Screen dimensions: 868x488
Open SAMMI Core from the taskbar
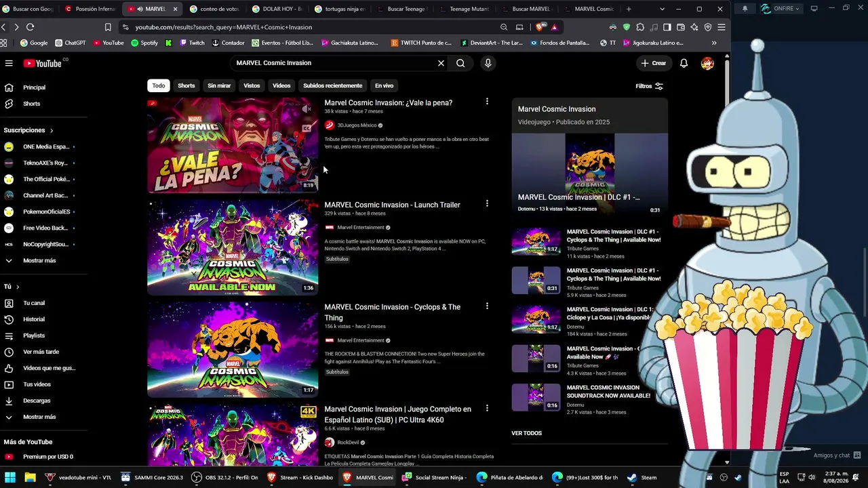[x=152, y=477]
